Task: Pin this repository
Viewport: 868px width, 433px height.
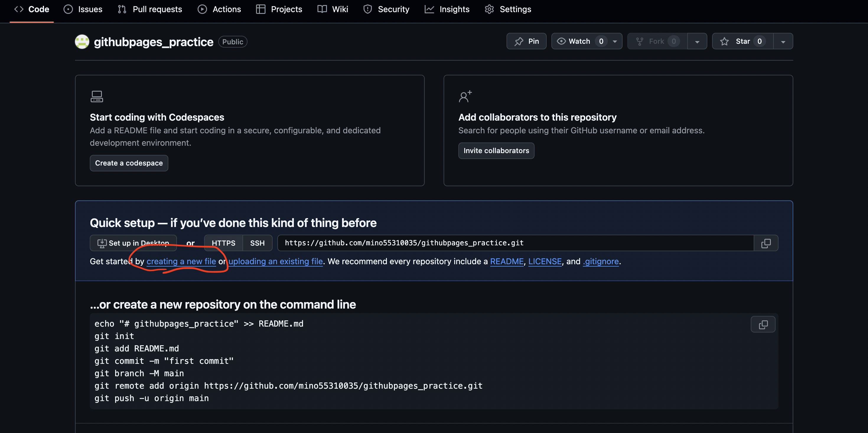Action: [x=526, y=41]
